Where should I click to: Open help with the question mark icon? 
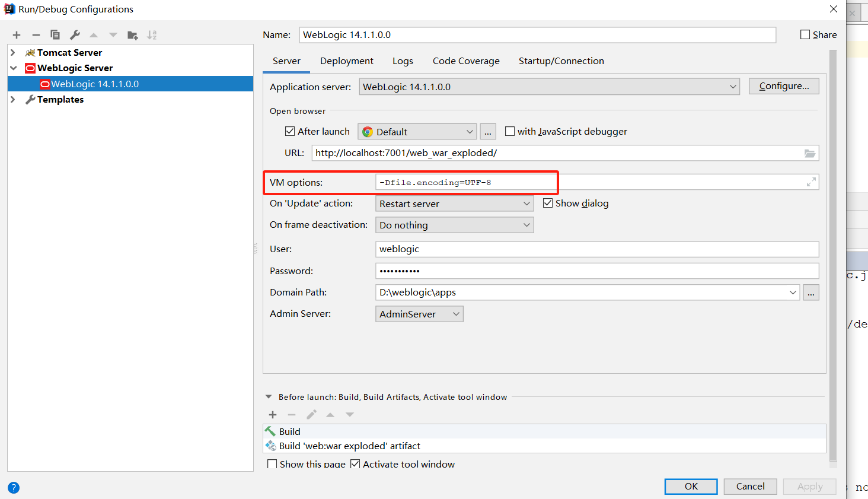pyautogui.click(x=13, y=487)
